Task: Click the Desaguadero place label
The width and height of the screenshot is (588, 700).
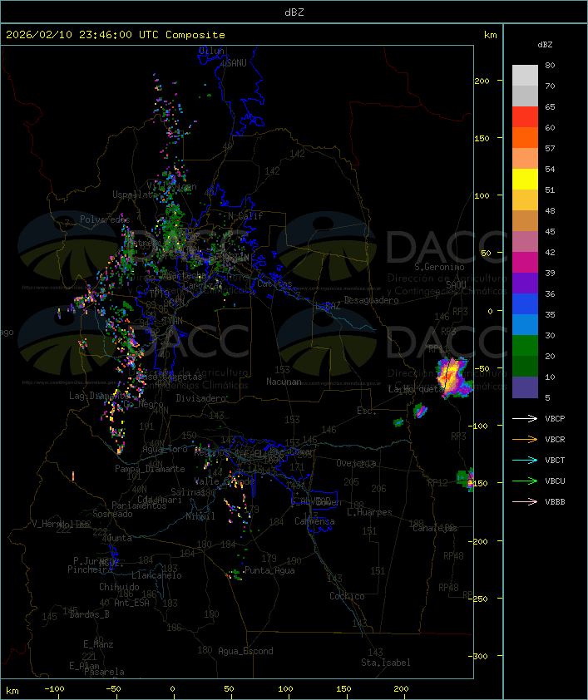Action: tap(371, 300)
